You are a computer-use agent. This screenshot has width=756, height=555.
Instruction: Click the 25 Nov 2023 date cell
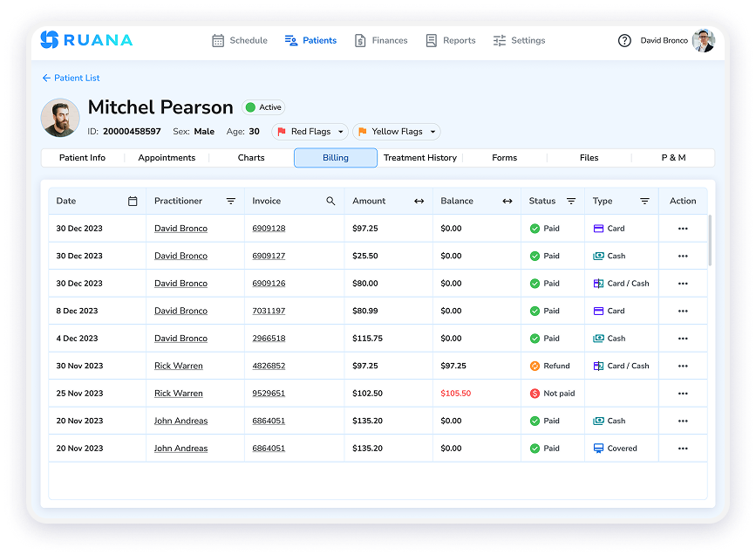(79, 394)
